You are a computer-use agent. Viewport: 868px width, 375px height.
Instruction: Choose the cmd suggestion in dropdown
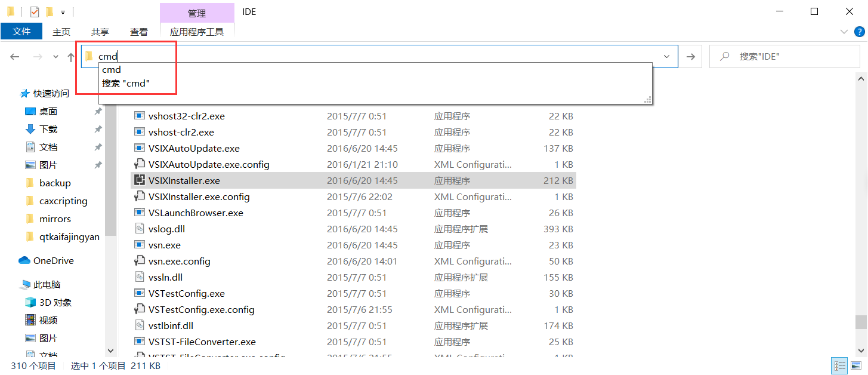point(112,70)
